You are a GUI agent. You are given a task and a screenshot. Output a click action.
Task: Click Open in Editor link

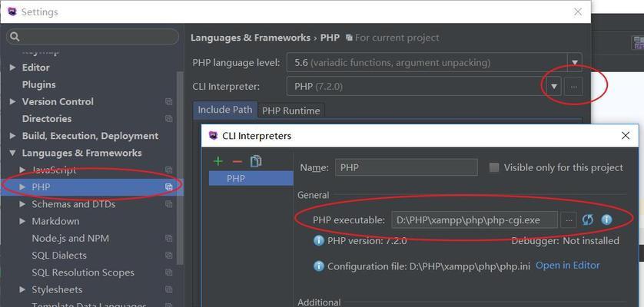pyautogui.click(x=568, y=265)
